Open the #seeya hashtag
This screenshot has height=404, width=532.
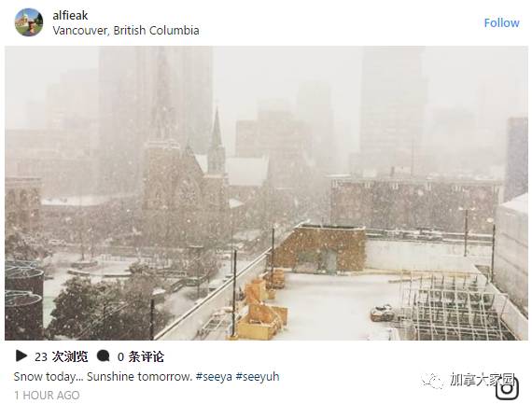tap(214, 377)
